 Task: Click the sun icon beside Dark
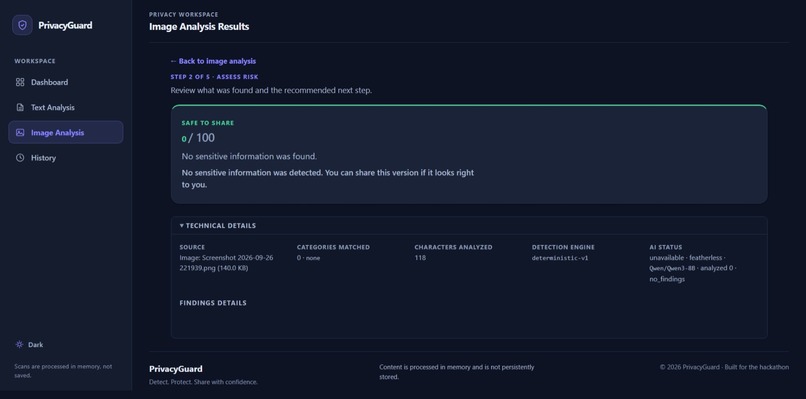point(20,344)
